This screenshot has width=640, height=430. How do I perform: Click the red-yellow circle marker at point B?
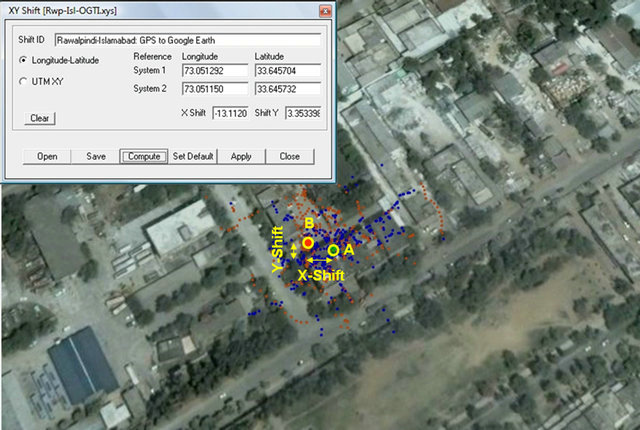pos(308,243)
